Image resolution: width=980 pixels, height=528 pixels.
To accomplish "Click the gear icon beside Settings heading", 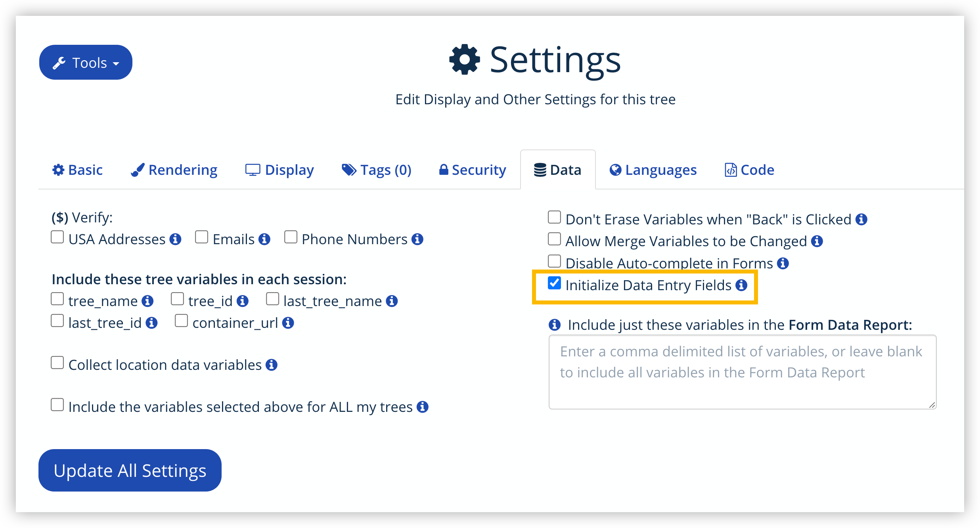I will pyautogui.click(x=465, y=59).
